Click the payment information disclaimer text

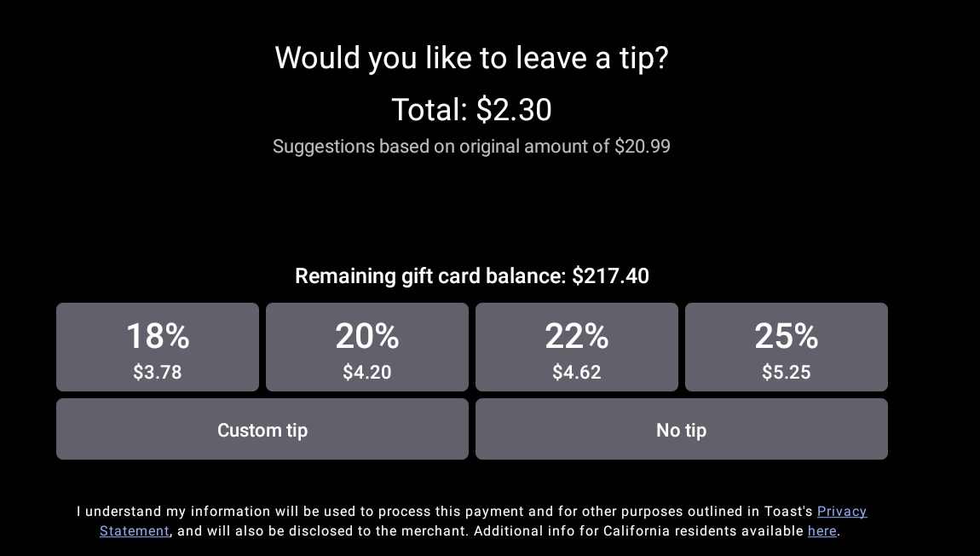click(443, 512)
